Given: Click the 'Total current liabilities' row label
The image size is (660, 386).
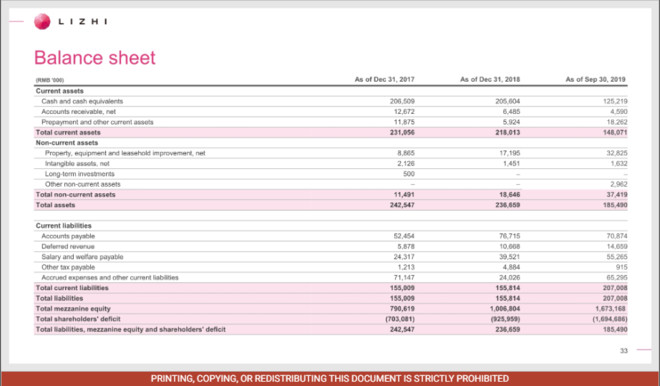Looking at the screenshot, I should point(72,288).
